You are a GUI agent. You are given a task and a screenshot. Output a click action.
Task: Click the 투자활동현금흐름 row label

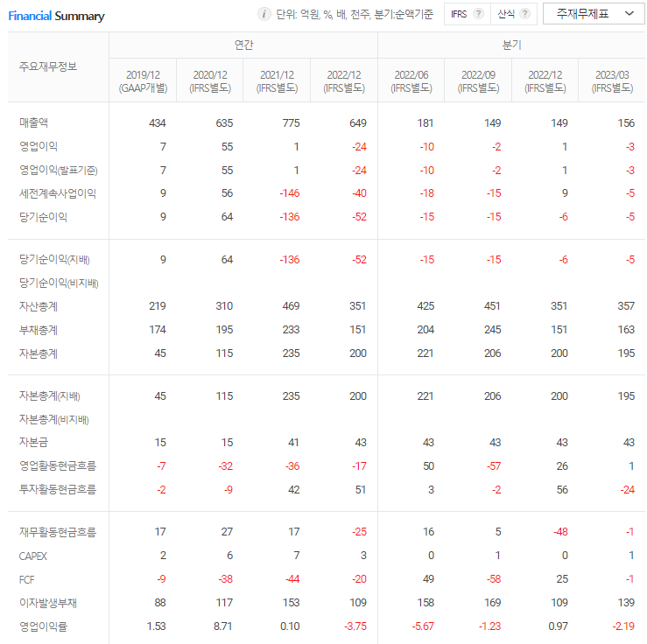(58, 489)
